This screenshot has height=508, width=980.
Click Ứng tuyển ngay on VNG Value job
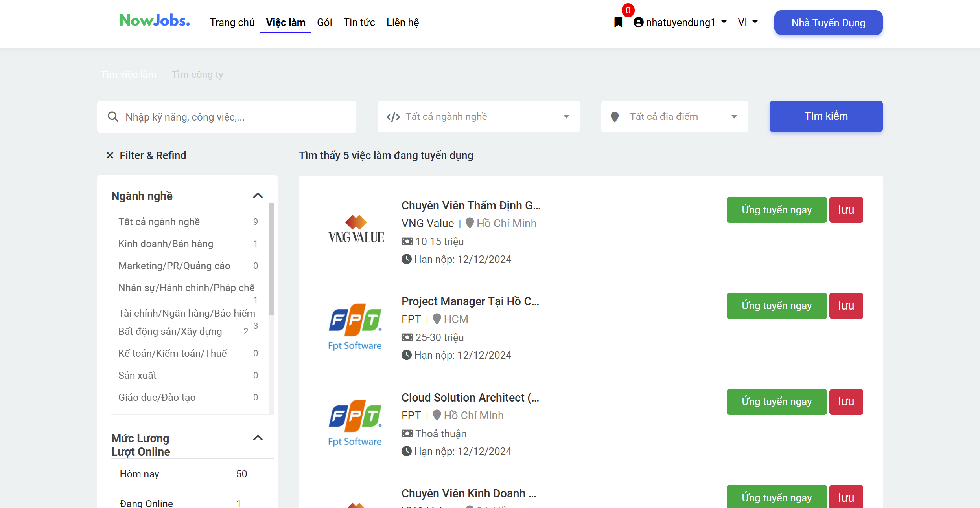(776, 210)
